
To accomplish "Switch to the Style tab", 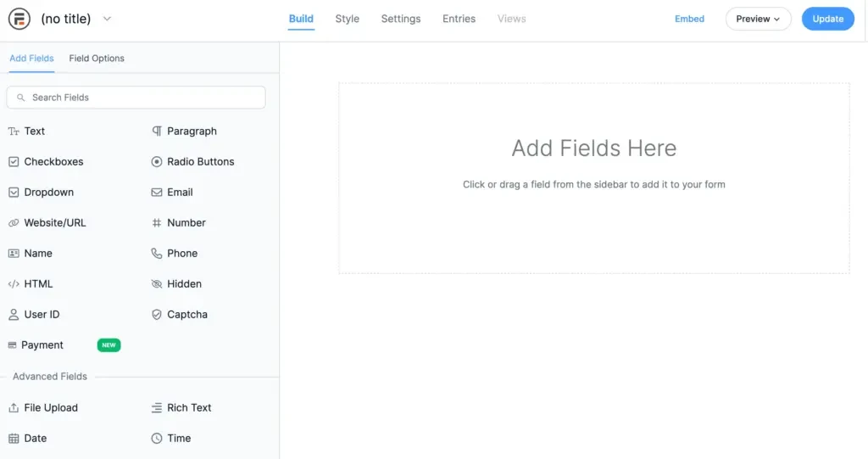I will tap(347, 19).
